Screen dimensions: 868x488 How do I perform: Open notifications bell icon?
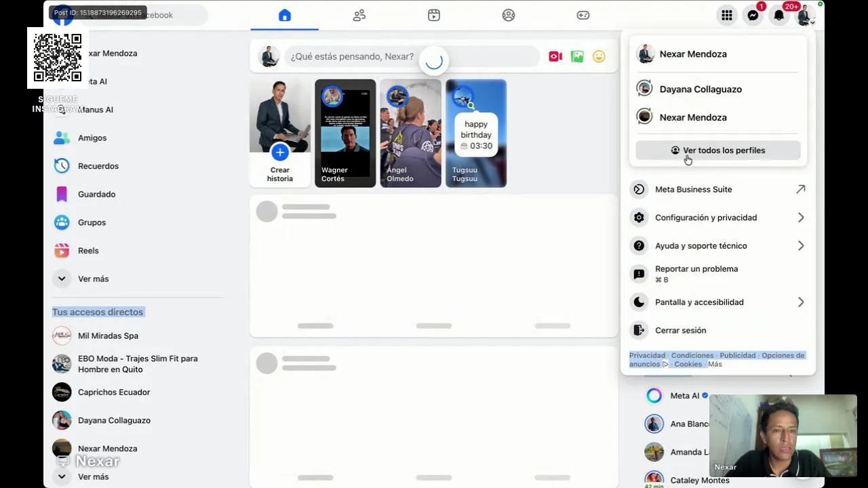point(779,15)
